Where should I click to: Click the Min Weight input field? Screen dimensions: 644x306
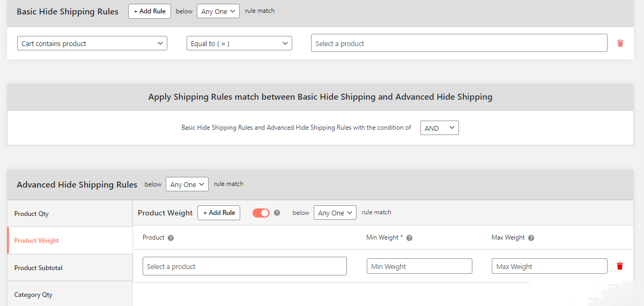(x=419, y=266)
